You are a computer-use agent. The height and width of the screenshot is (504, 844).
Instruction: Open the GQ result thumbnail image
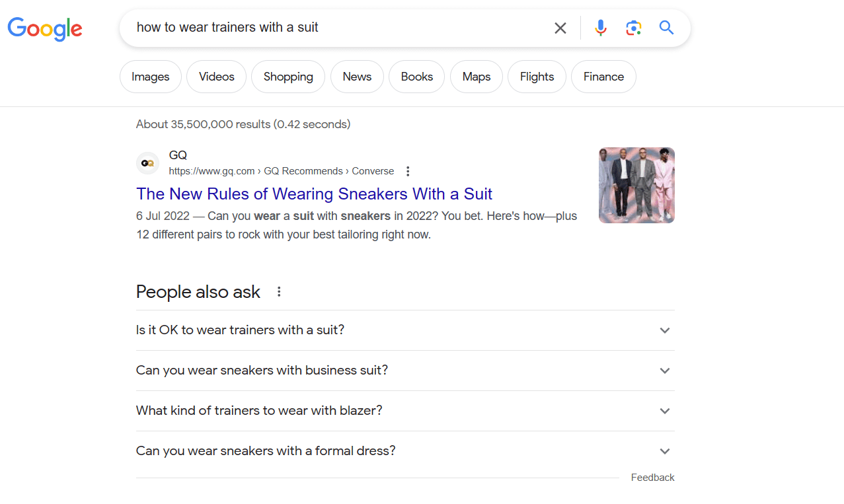coord(636,185)
